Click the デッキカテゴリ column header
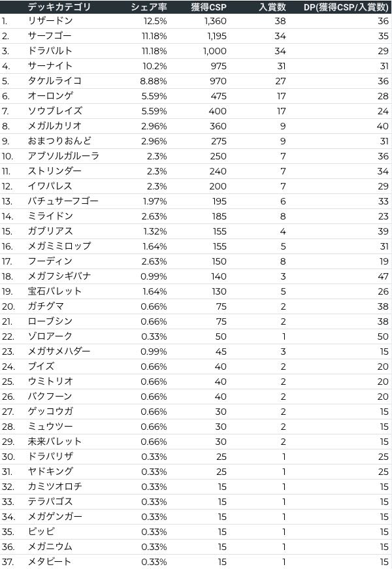The image size is (392, 569). point(59,7)
